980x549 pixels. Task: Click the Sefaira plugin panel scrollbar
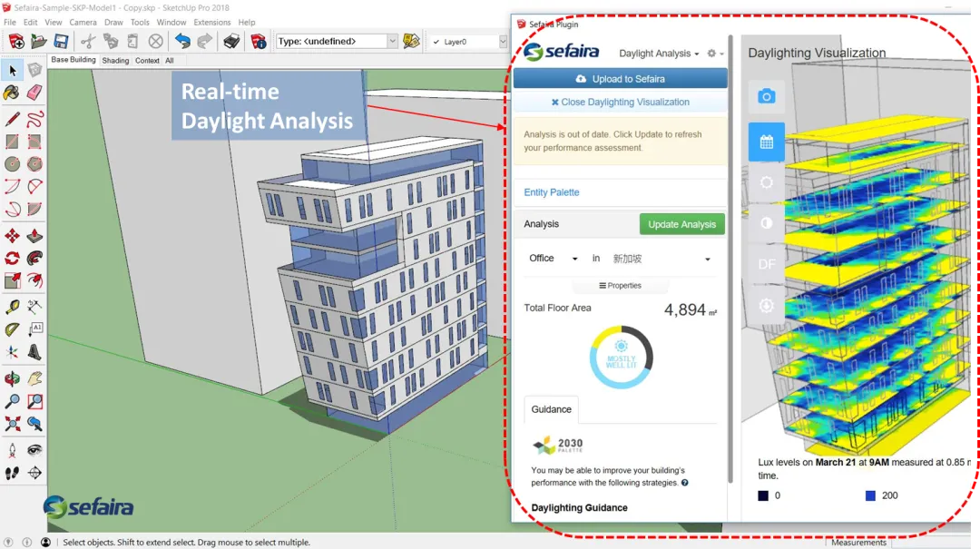[730, 260]
